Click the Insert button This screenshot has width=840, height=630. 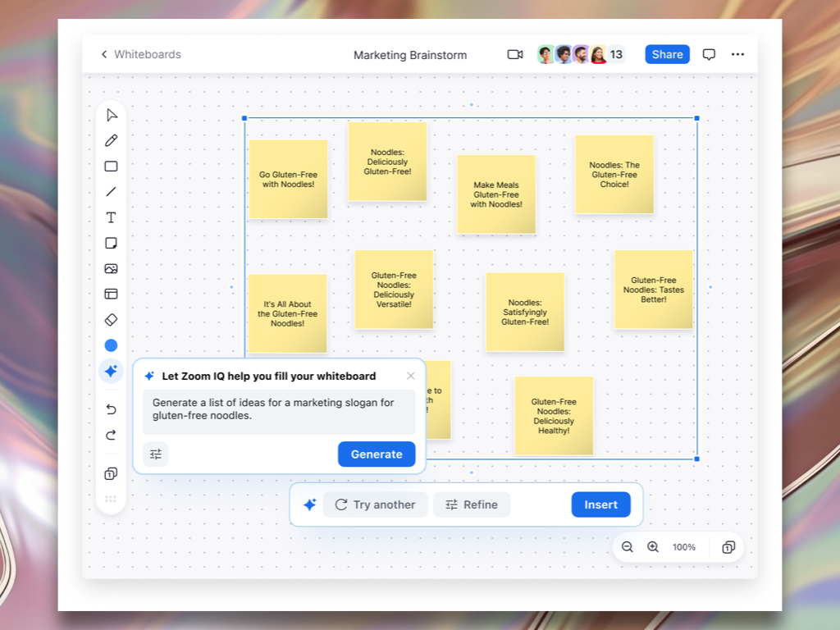pyautogui.click(x=600, y=504)
